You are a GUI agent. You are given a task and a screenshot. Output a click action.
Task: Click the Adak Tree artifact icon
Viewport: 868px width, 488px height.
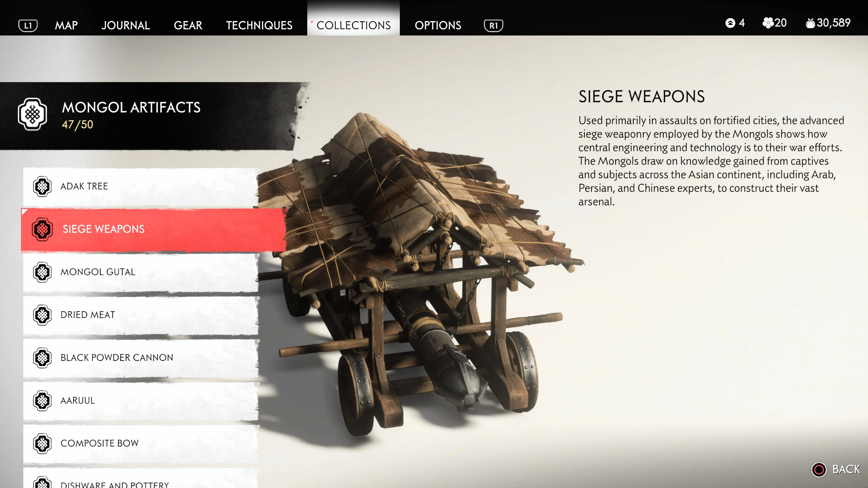pos(42,186)
